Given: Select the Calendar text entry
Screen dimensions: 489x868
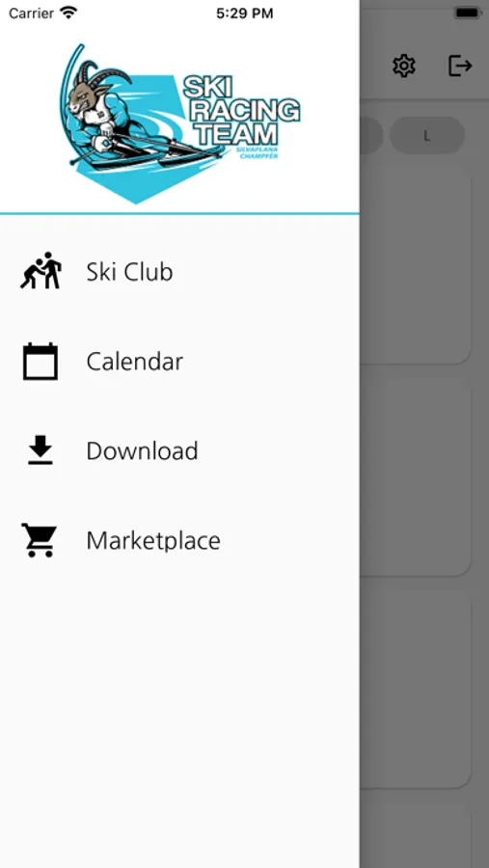Looking at the screenshot, I should tap(135, 362).
